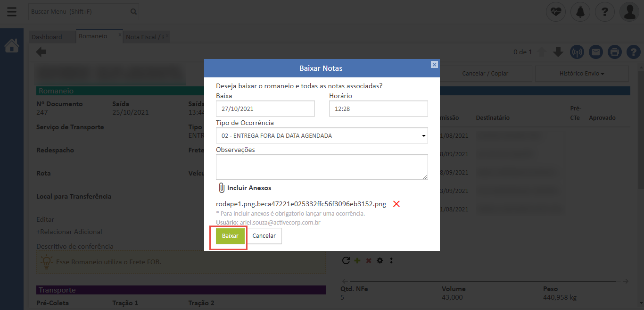Click the user profile avatar

[629, 11]
